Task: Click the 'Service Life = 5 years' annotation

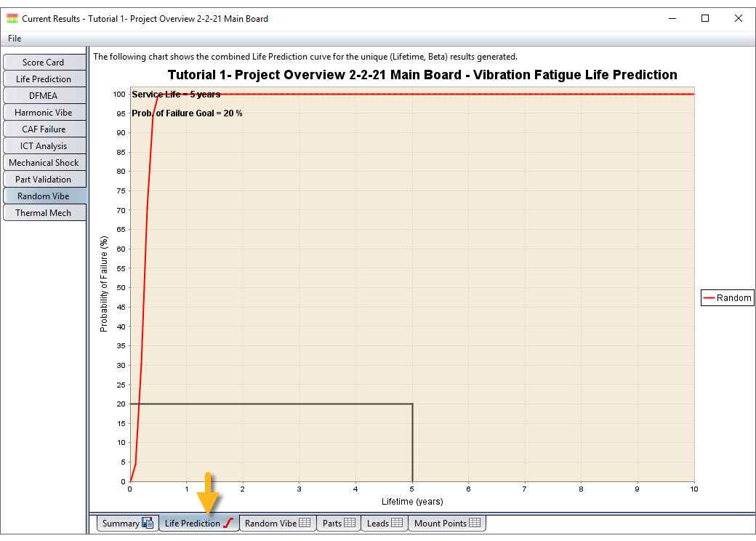Action: pos(176,95)
